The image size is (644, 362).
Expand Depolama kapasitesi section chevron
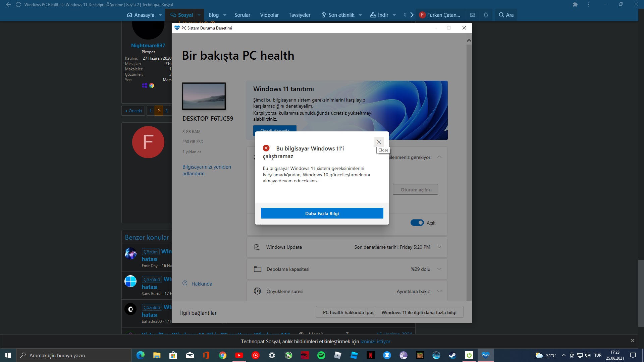pyautogui.click(x=439, y=269)
